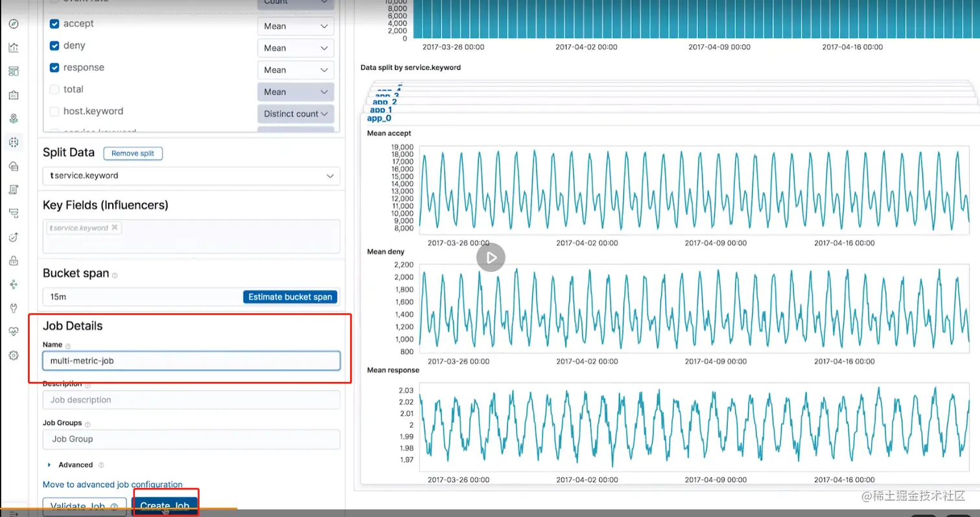Open Management gear icon in sidebar
This screenshot has width=980, height=517.
coord(14,355)
